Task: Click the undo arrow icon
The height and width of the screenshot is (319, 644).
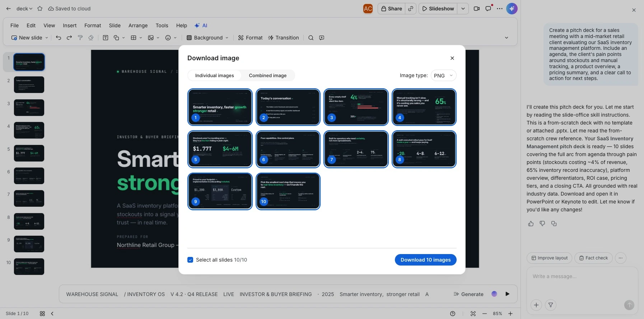Action: [x=59, y=38]
